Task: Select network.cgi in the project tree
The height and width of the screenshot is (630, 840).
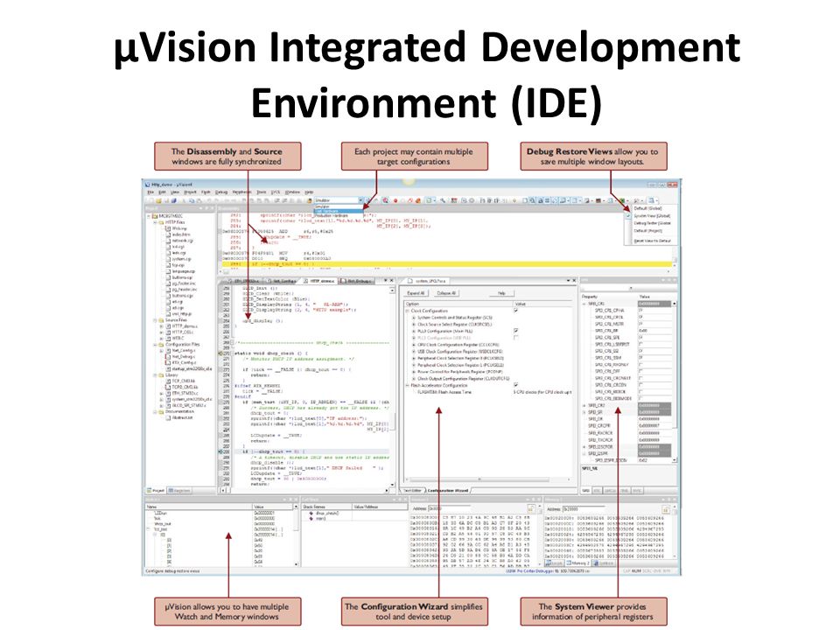Action: (182, 241)
